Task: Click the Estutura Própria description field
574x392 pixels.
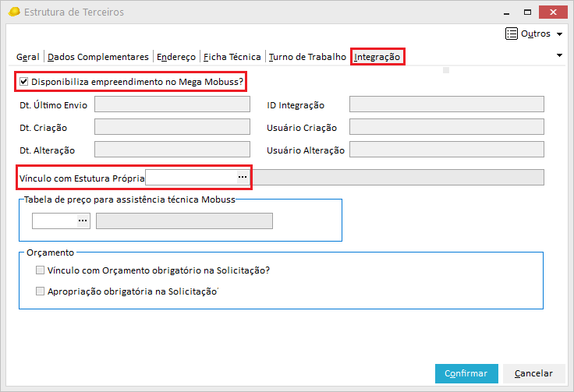Action: point(399,178)
